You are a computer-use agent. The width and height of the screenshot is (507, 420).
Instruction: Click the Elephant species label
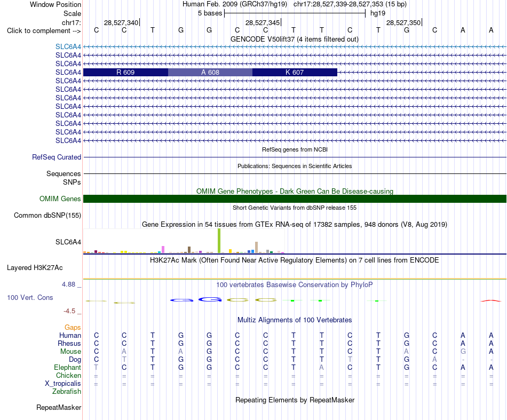pyautogui.click(x=68, y=368)
